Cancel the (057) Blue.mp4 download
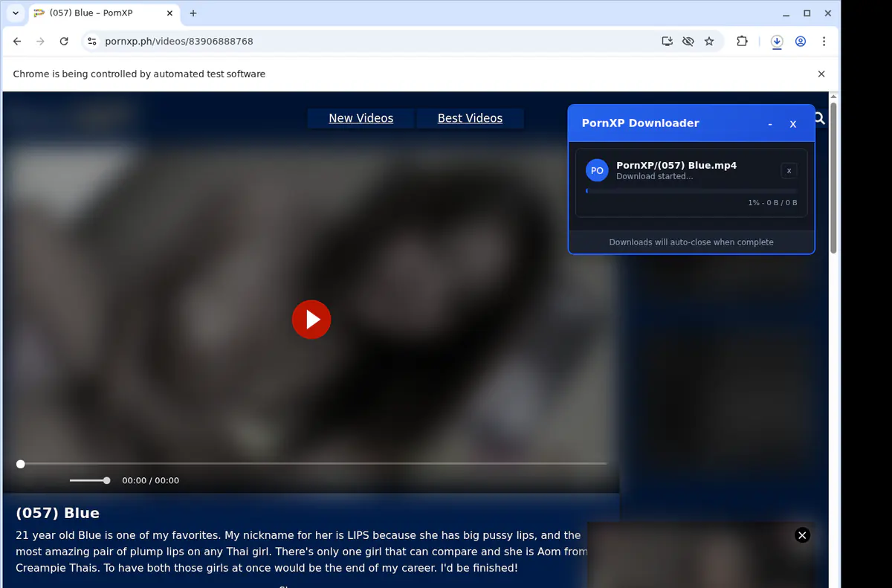This screenshot has height=588, width=892. 789,171
